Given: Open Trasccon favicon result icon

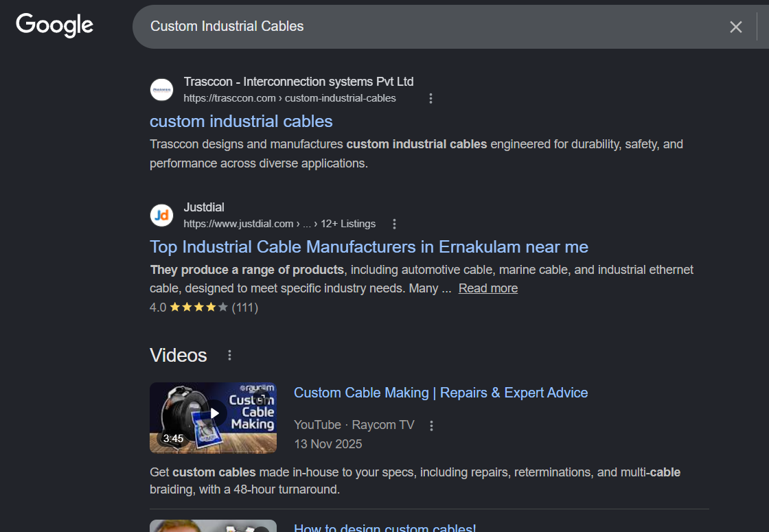Looking at the screenshot, I should click(161, 90).
